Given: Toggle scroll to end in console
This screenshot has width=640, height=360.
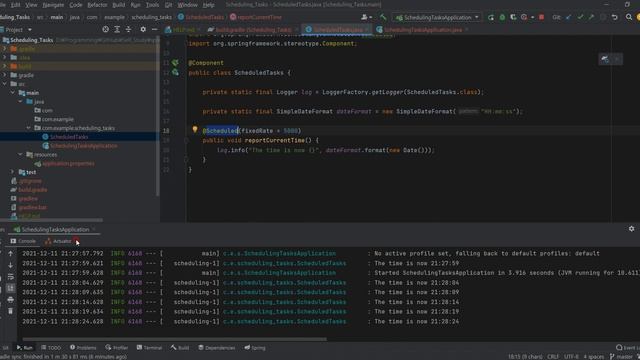Looking at the screenshot, I should click(x=11, y=288).
